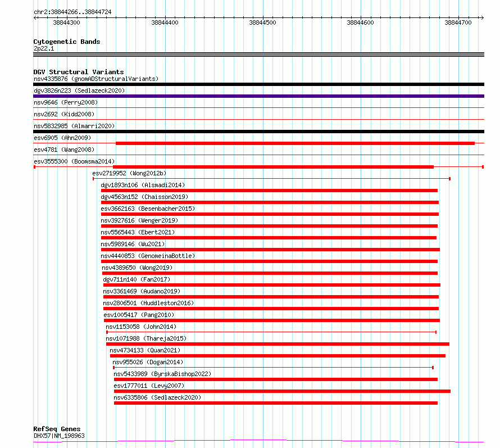This screenshot has height=448, width=500.
Task: Click the red bar of esv3662163
Action: click(270, 214)
